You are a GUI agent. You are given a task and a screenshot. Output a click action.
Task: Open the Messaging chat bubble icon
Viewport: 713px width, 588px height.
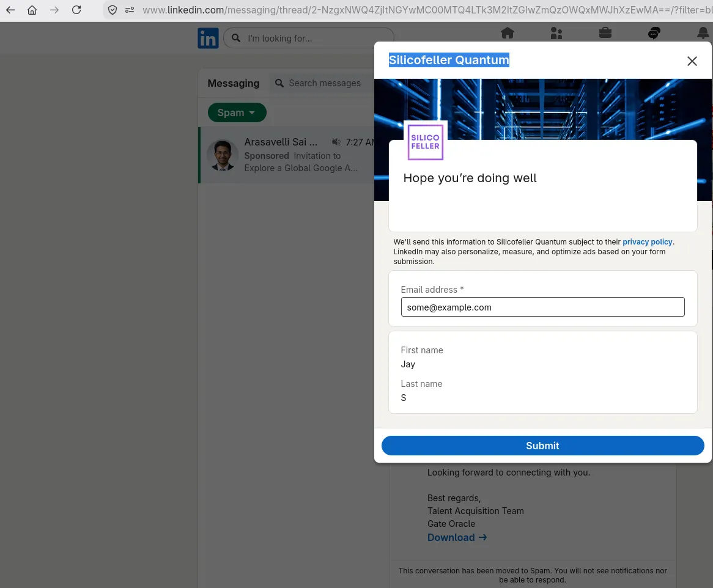click(x=654, y=33)
